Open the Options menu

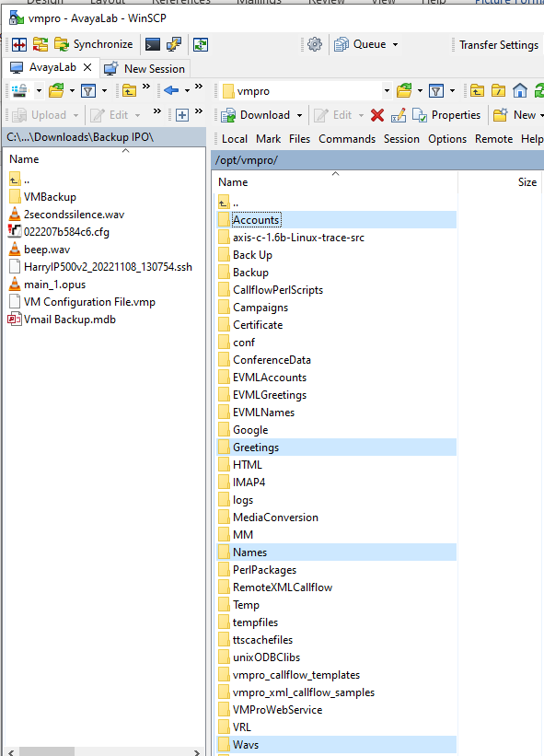click(x=447, y=139)
